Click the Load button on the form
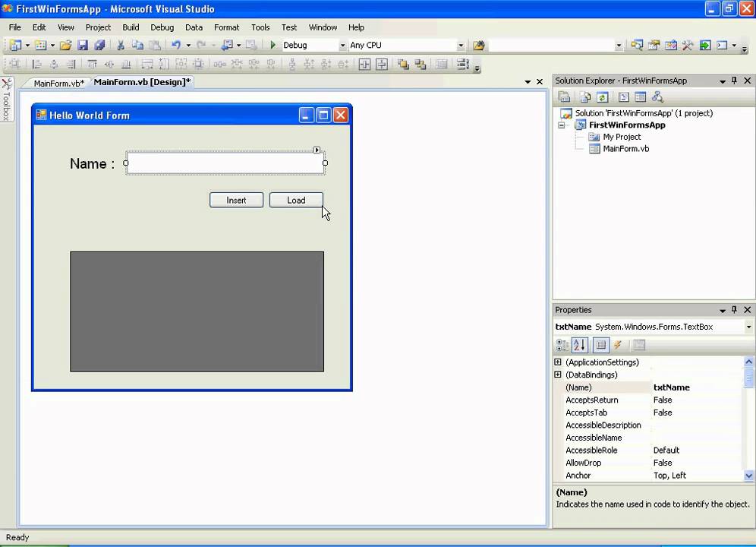Screen dimensions: 756x547 [296, 200]
